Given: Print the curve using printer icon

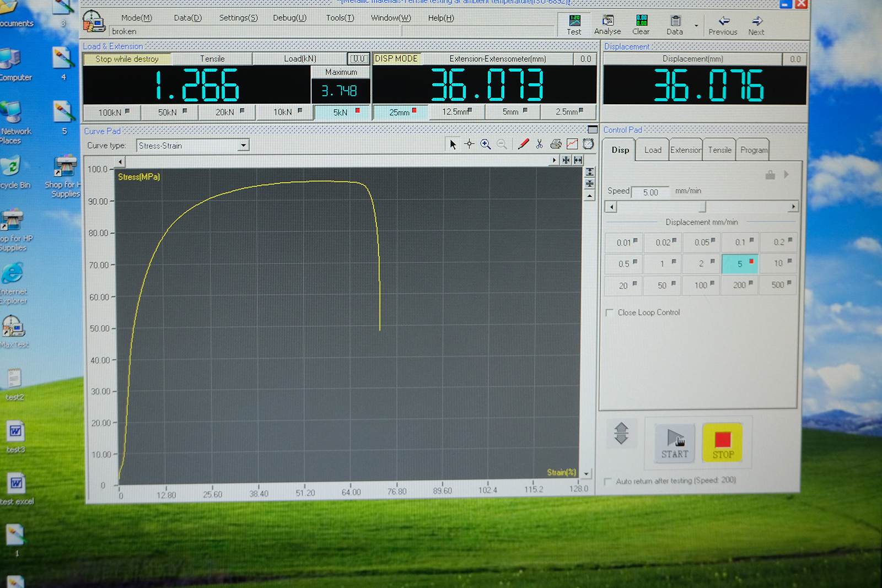Looking at the screenshot, I should point(556,144).
